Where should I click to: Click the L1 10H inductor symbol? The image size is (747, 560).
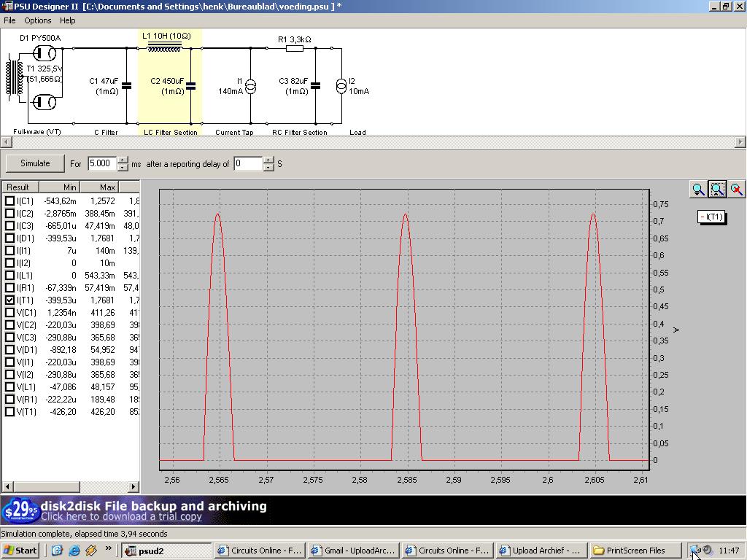(164, 47)
